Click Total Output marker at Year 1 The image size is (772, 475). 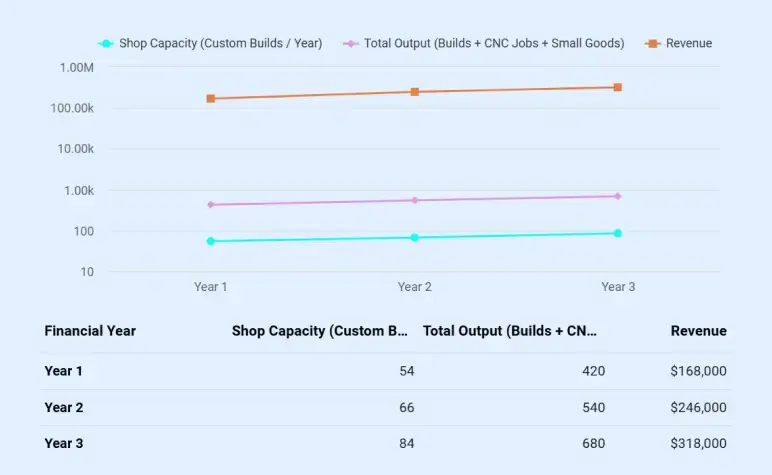(211, 205)
